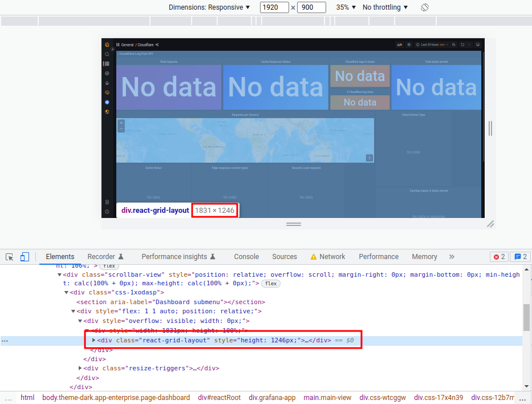Open the Network tab in DevTools
532x404 pixels.
[x=332, y=257]
